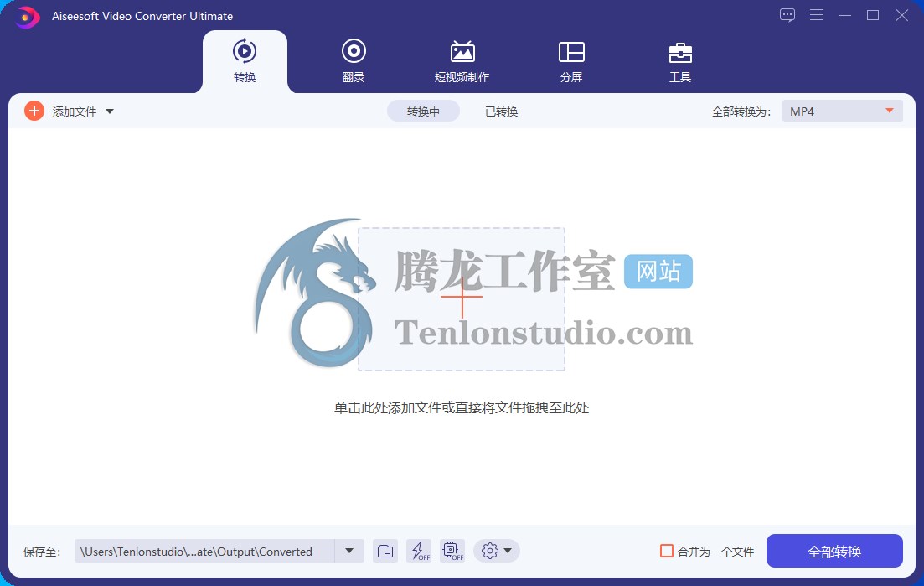Screen dimensions: 924x586
Task: Click text 单击此处添加文件或直接将文件拖拽至此处
Action: pos(462,408)
